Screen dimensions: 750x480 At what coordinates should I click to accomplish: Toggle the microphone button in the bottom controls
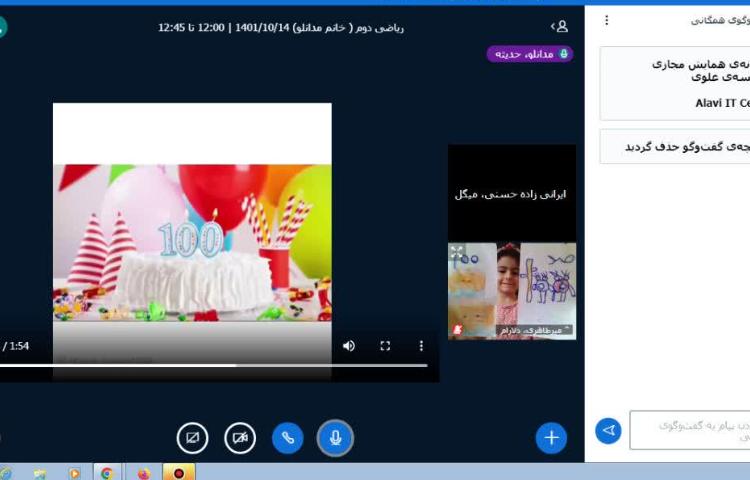click(335, 437)
